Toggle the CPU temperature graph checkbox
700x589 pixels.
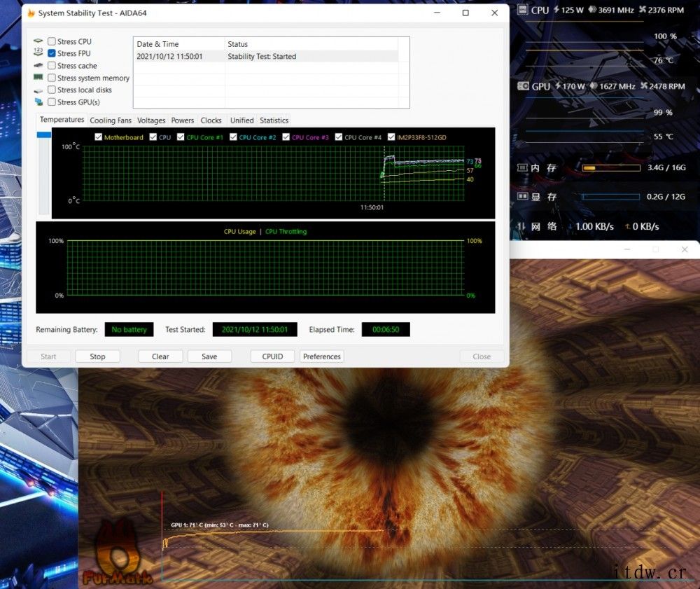153,137
